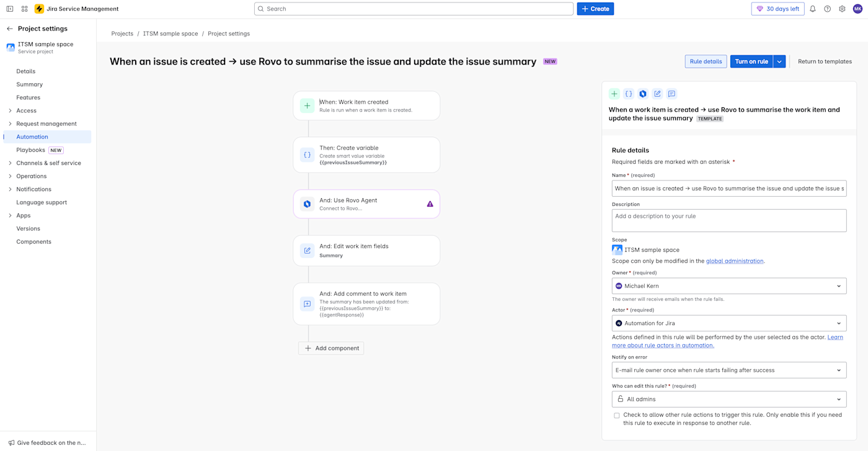
Task: Click the rule Description text field
Action: [728, 220]
